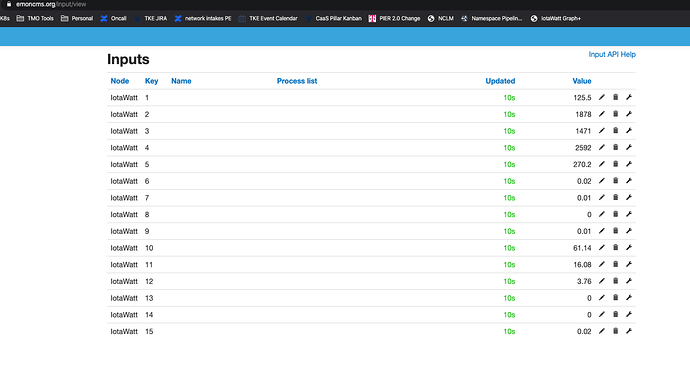Delete the key 9 input trash icon
This screenshot has height=367, width=690.
pyautogui.click(x=616, y=231)
